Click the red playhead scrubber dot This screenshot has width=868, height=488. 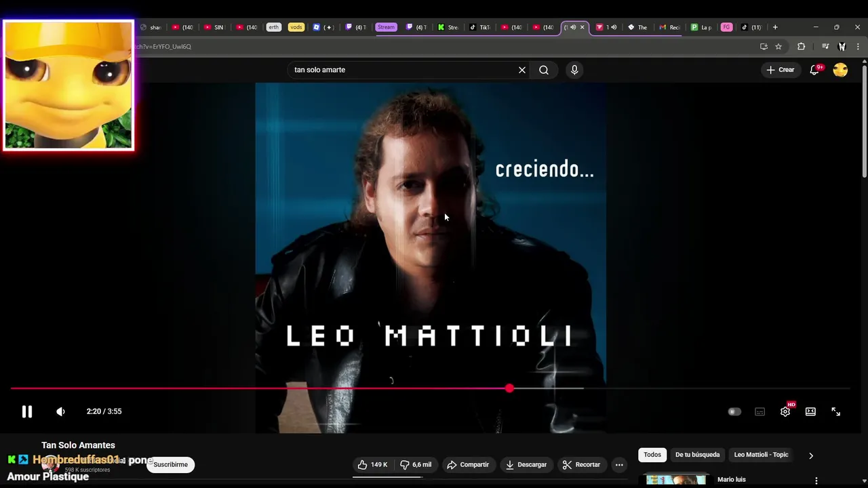click(x=509, y=388)
